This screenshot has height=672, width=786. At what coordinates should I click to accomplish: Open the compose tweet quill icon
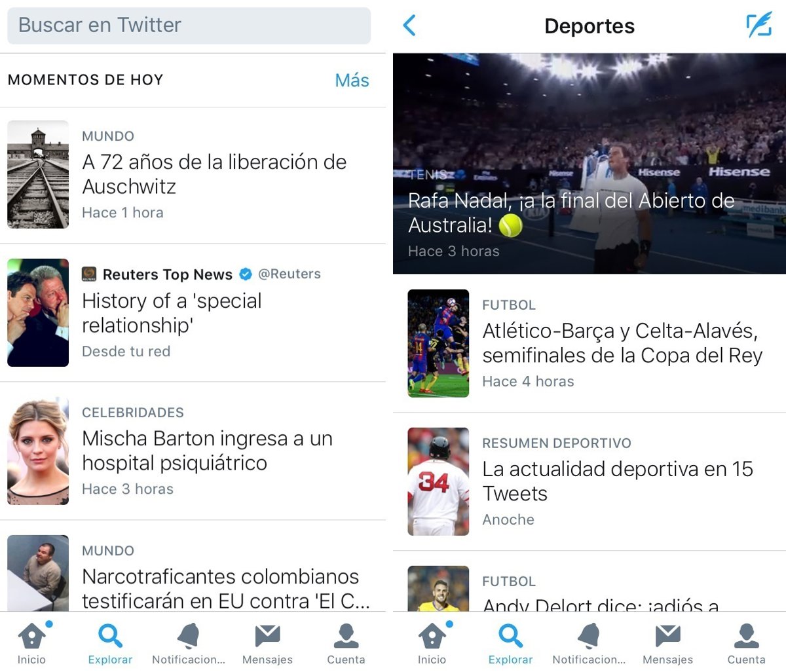pos(758,26)
